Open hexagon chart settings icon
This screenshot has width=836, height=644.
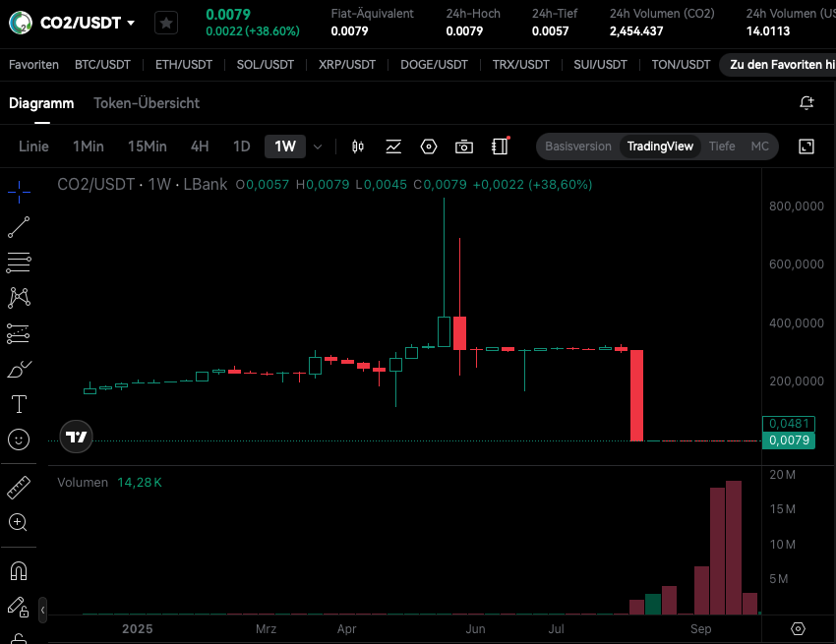[429, 146]
